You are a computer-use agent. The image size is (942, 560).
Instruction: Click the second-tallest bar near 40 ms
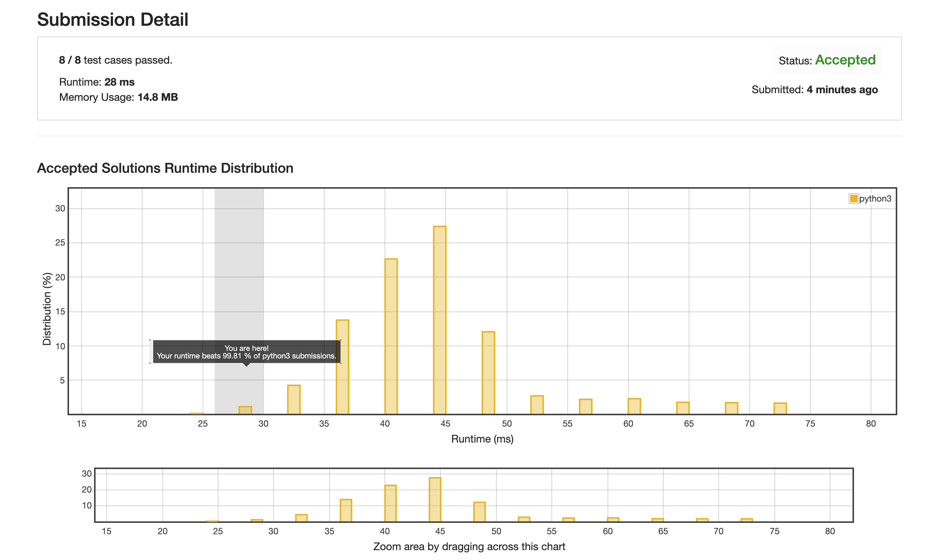391,336
